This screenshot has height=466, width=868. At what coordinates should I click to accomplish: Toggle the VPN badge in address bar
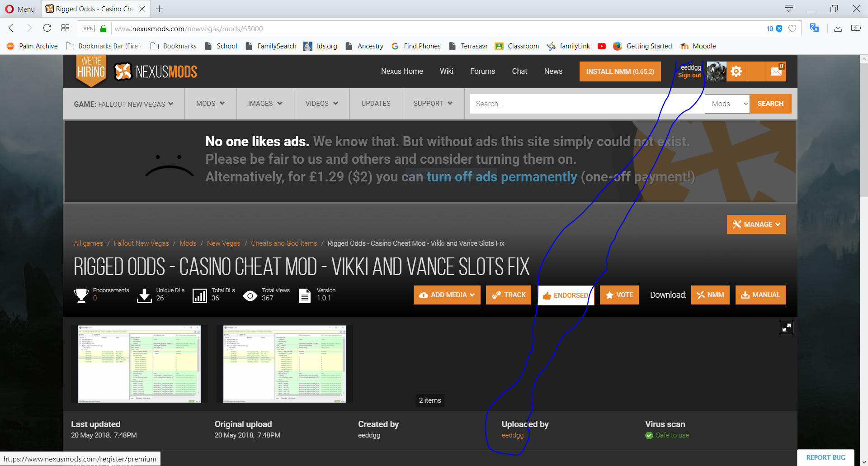88,29
